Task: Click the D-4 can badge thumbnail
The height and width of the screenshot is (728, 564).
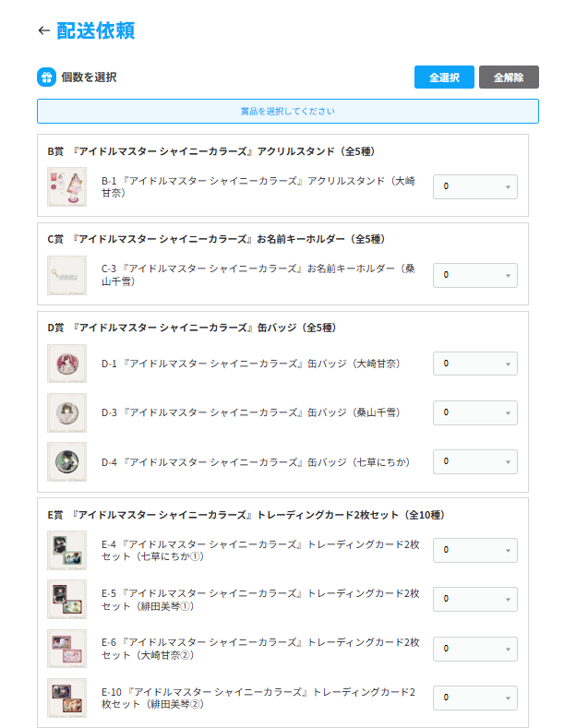Action: 66,461
